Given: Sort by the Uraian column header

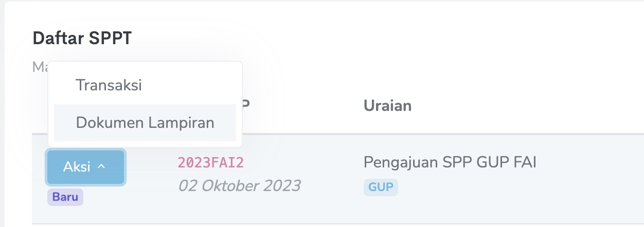Looking at the screenshot, I should tap(387, 106).
